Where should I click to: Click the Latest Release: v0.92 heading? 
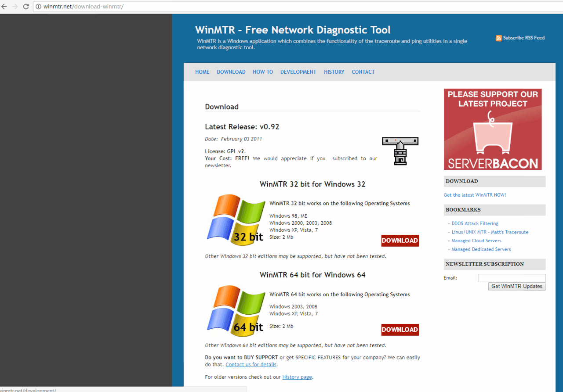pos(242,127)
